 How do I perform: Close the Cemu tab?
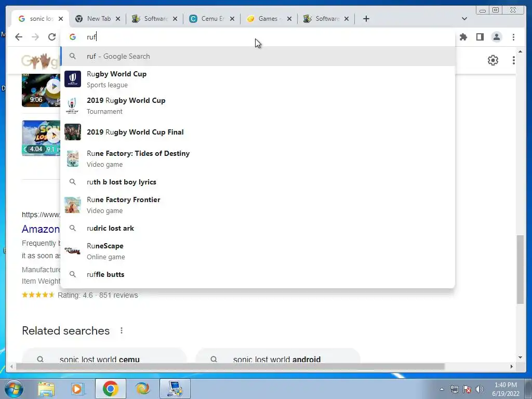tap(232, 19)
